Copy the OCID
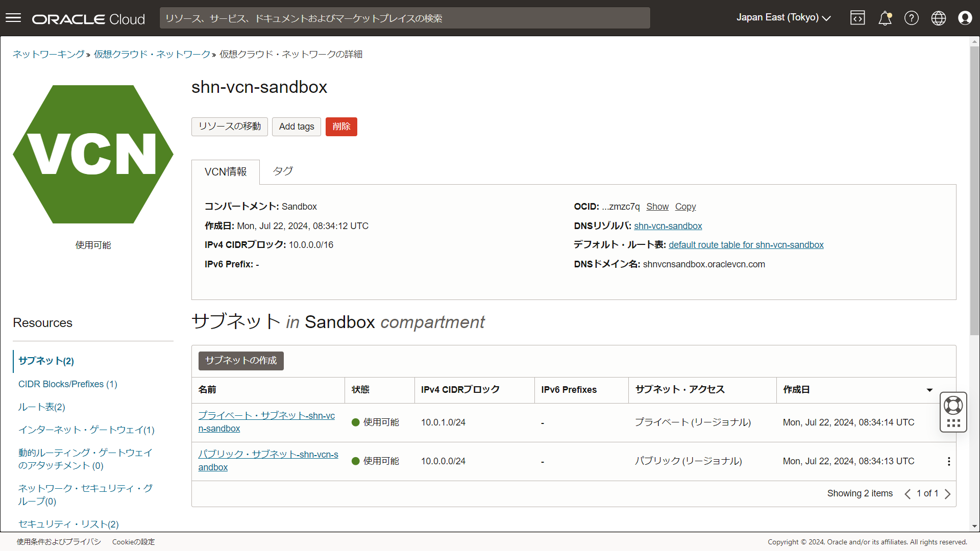This screenshot has width=980, height=551. click(x=685, y=207)
